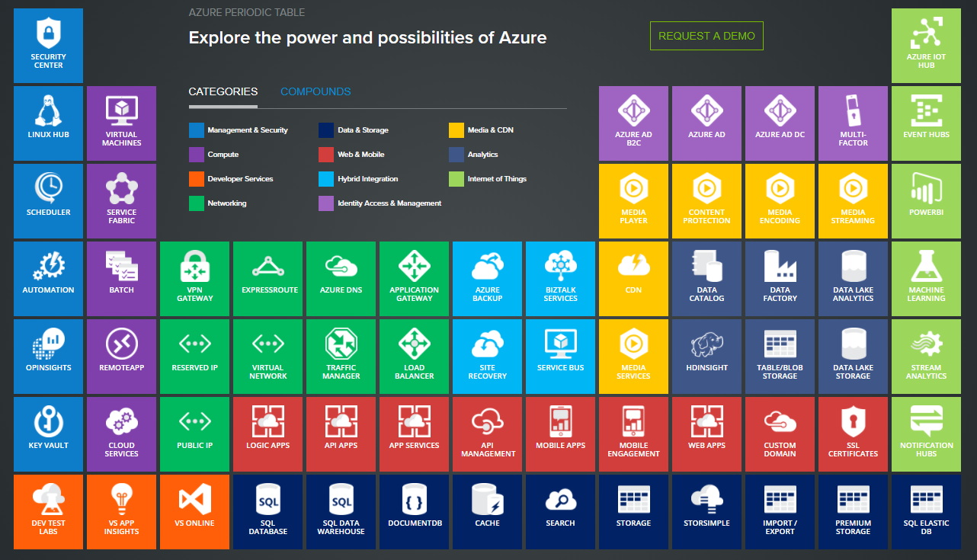Select the Azure DNS tile

[x=341, y=278]
